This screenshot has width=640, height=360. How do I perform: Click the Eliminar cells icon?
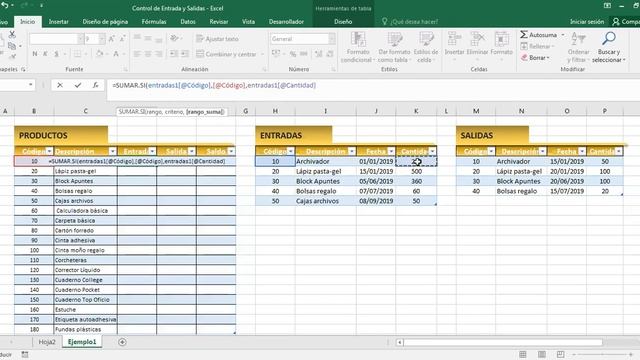[477, 40]
